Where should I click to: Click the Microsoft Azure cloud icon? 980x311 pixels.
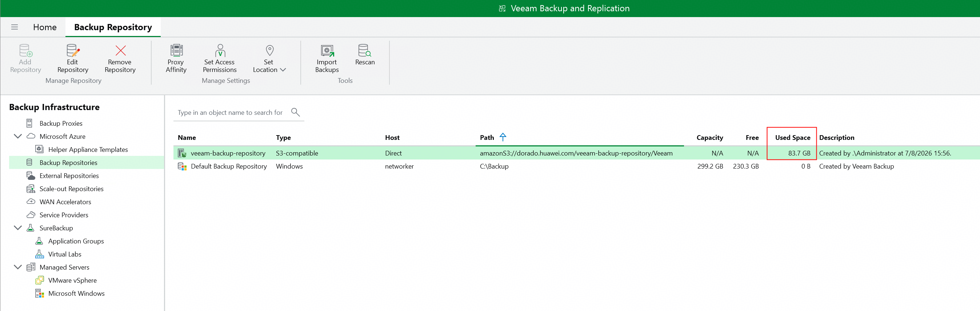point(31,136)
